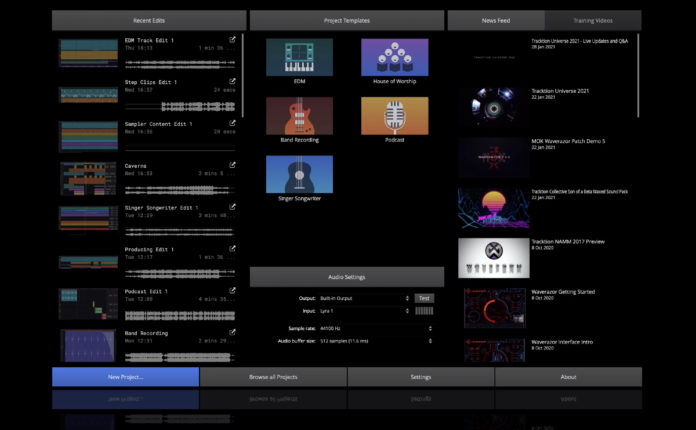696x430 pixels.
Task: Select the EDM project template icon
Action: 299,59
